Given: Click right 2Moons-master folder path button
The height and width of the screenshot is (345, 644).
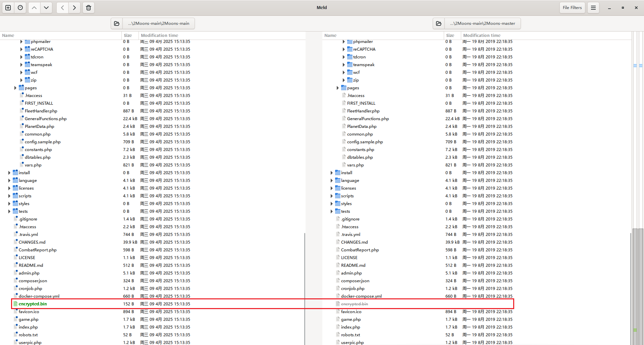Looking at the screenshot, I should 482,23.
